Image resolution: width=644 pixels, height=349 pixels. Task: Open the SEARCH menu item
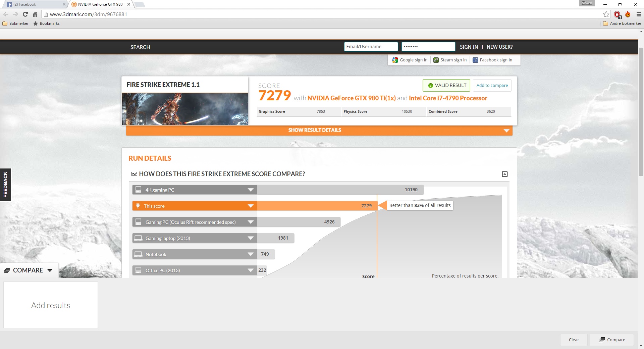(x=140, y=47)
